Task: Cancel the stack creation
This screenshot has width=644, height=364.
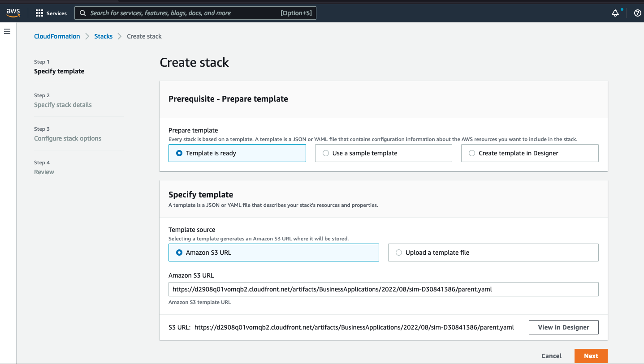Action: (x=551, y=356)
